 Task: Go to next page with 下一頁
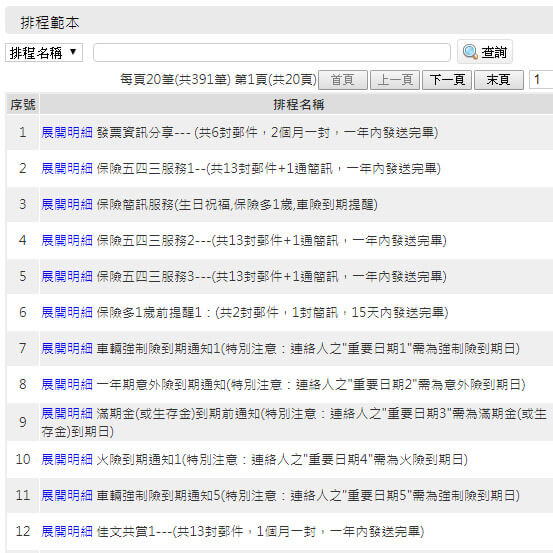[447, 80]
